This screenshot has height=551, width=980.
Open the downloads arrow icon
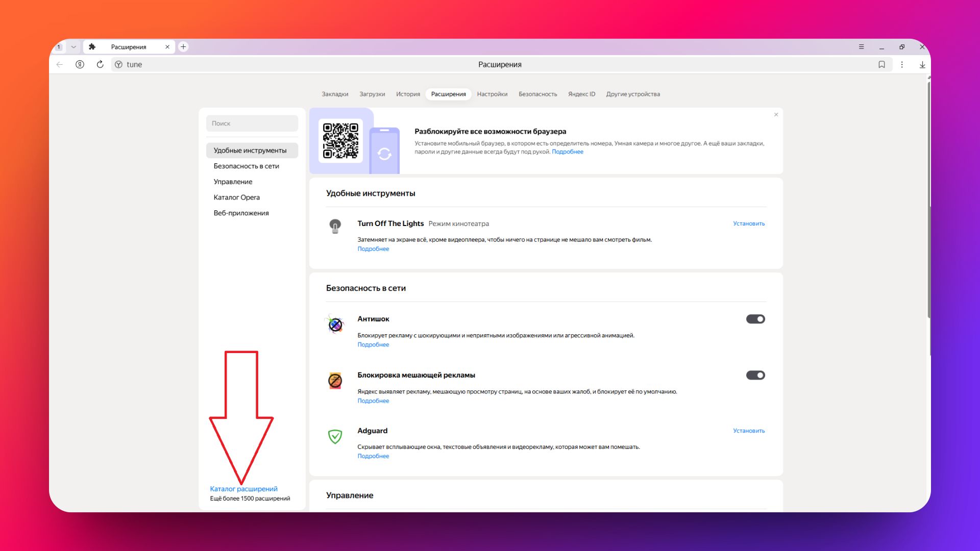pos(922,64)
